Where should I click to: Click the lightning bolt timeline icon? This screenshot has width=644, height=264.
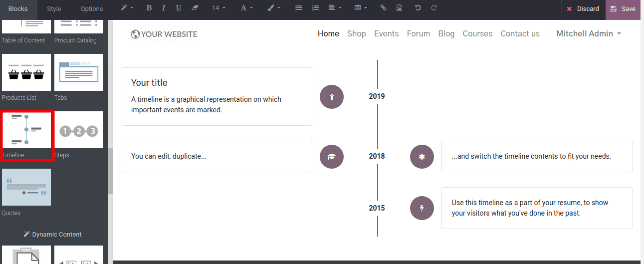(422, 208)
